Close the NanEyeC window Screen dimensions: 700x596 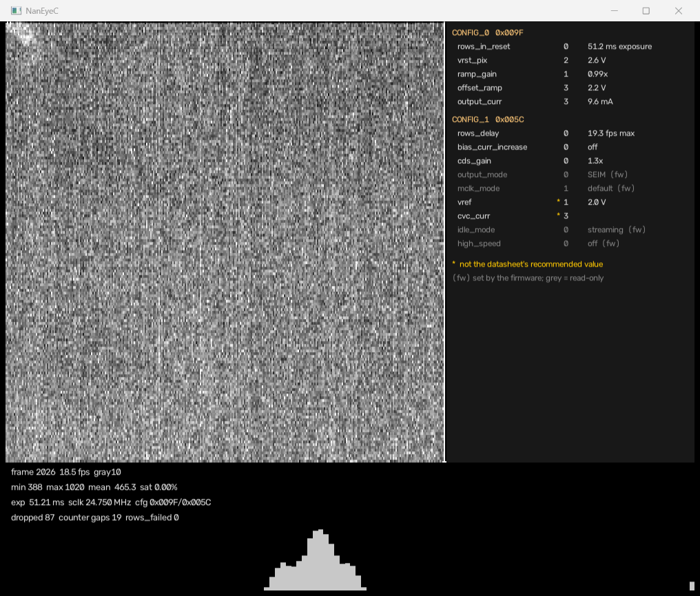tap(679, 11)
